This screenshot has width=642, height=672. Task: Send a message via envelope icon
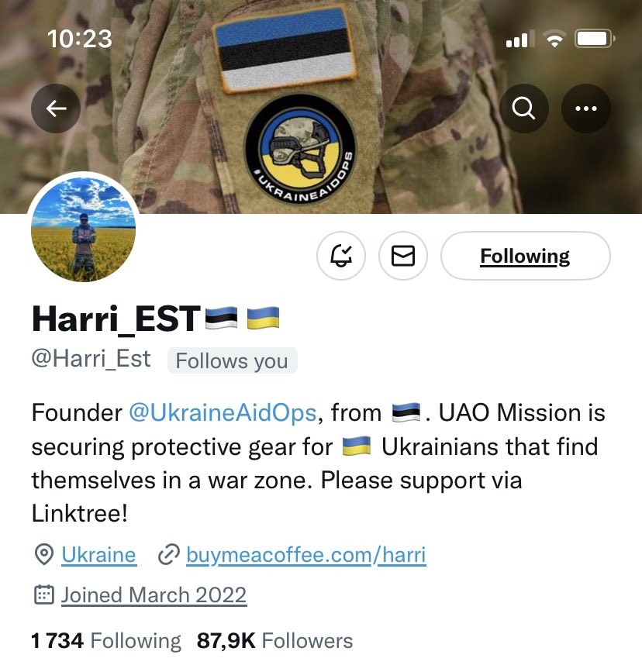point(403,256)
